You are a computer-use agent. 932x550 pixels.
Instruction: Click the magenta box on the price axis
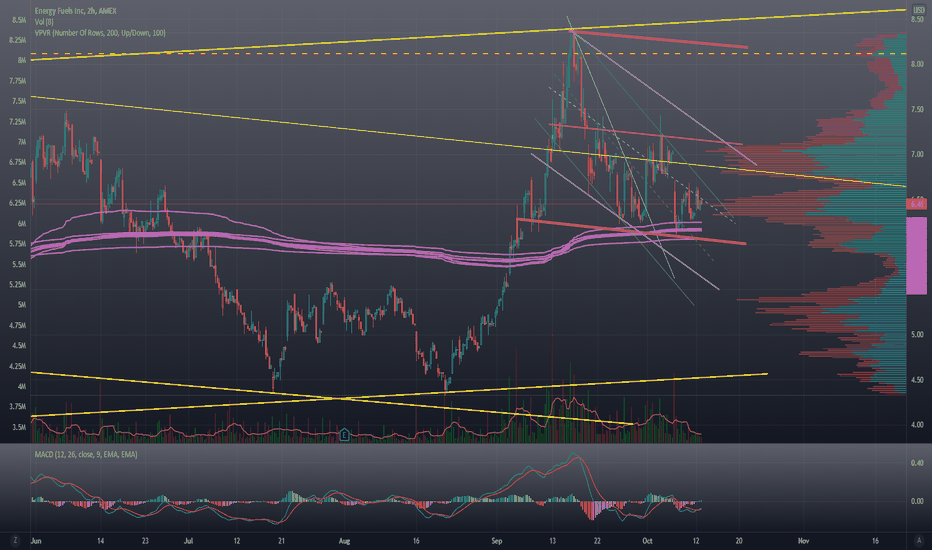point(917,256)
